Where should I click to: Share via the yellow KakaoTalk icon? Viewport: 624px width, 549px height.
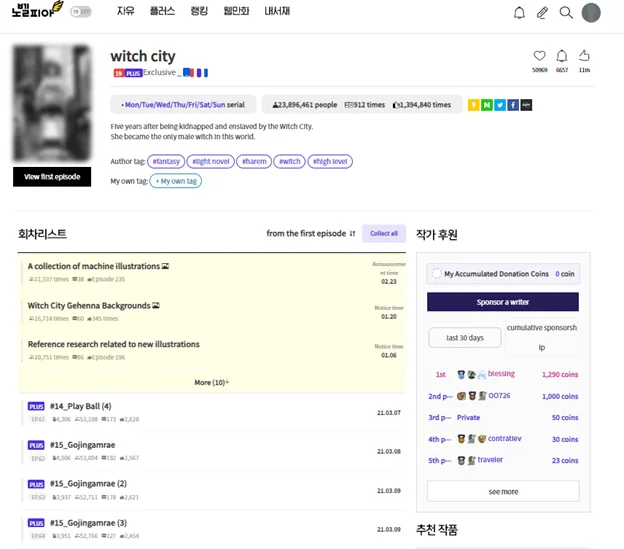point(473,105)
